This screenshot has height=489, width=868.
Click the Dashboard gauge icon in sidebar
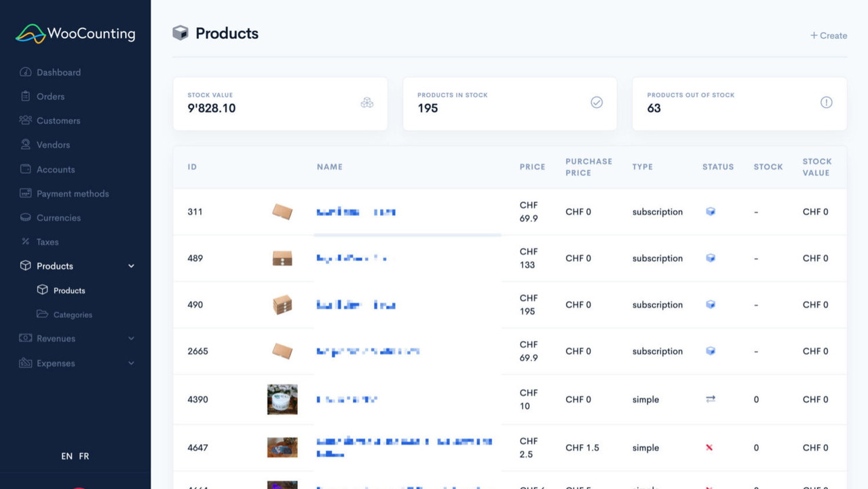[26, 72]
